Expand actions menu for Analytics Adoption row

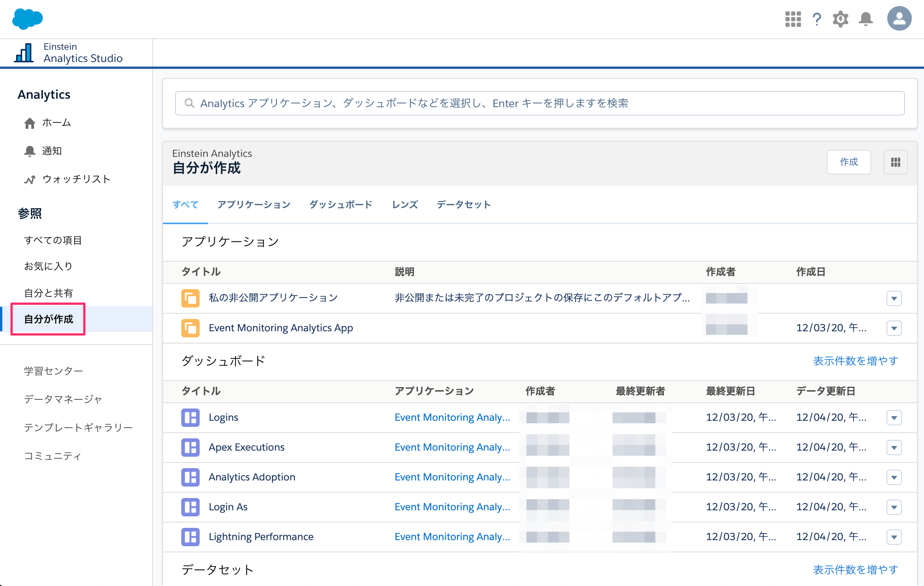click(894, 478)
